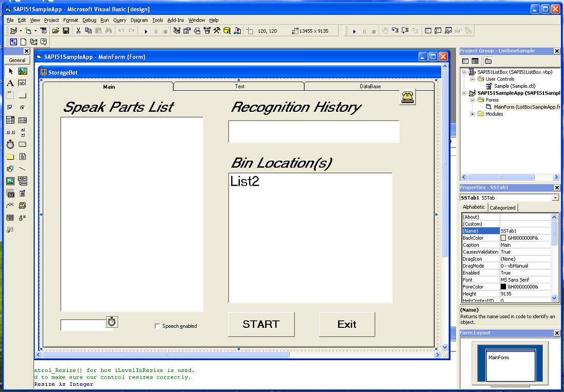Select the TextBox control tool
The width and height of the screenshot is (564, 392).
point(22,83)
